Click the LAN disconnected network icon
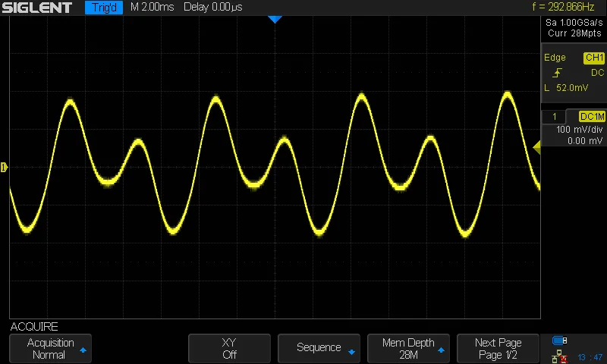The width and height of the screenshot is (607, 364). point(559,356)
